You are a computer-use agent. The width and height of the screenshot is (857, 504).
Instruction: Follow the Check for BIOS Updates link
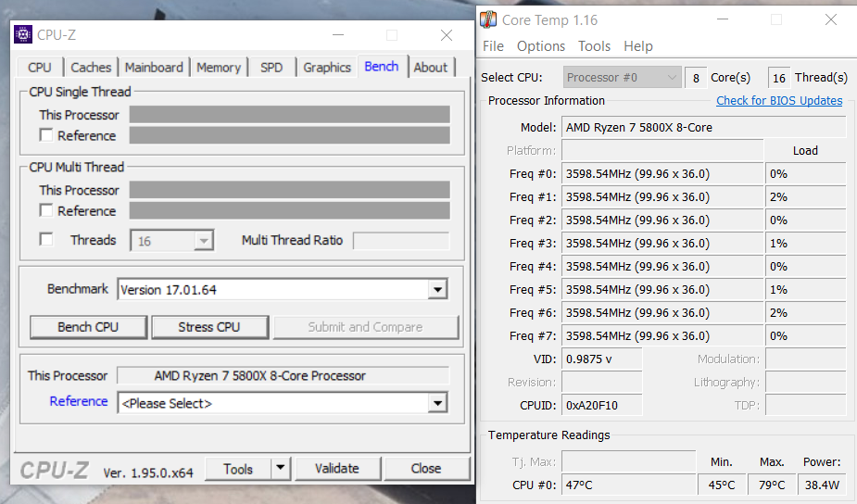point(779,101)
